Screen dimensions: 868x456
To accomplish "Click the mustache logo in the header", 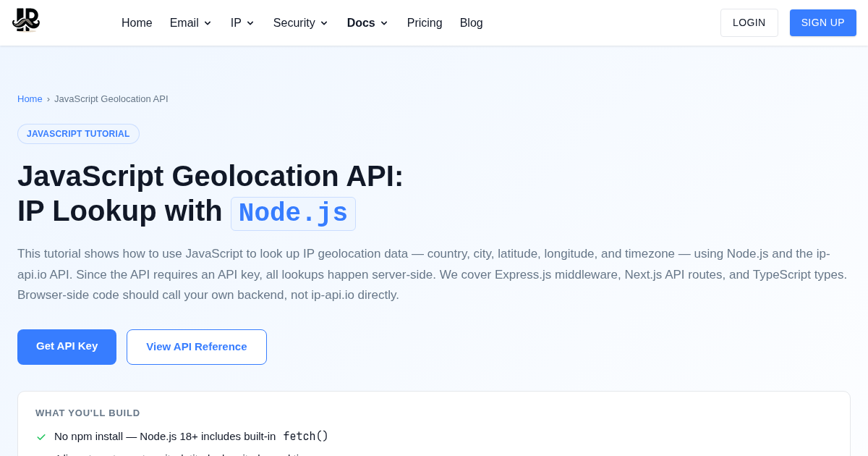I will 26,20.
